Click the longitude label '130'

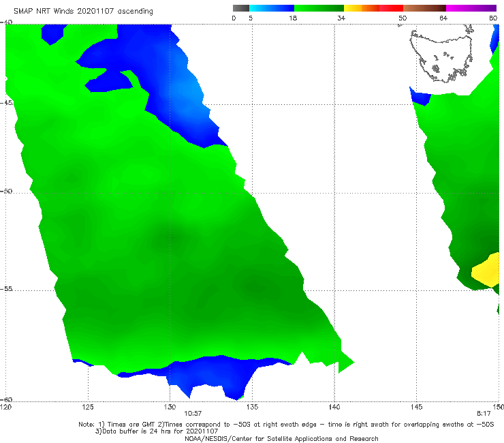pos(170,407)
